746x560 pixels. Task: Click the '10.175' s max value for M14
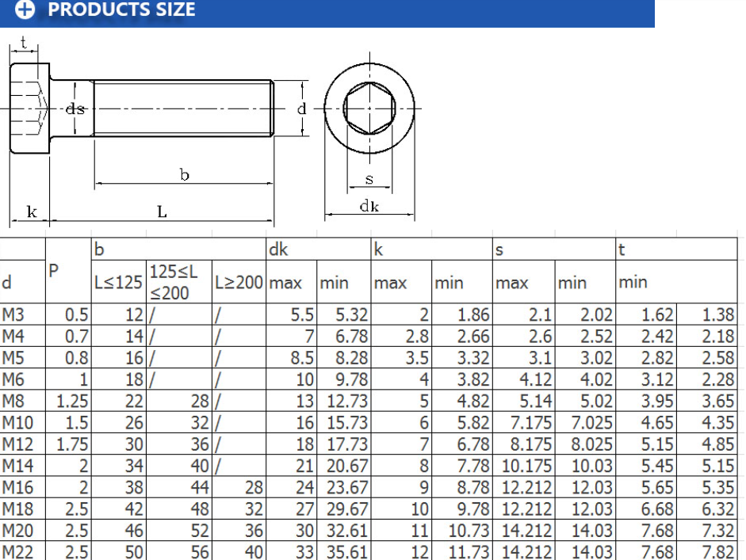[x=526, y=466]
